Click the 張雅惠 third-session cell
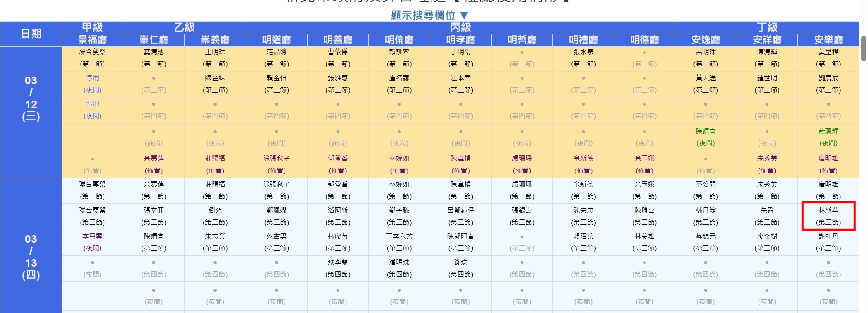 338,84
